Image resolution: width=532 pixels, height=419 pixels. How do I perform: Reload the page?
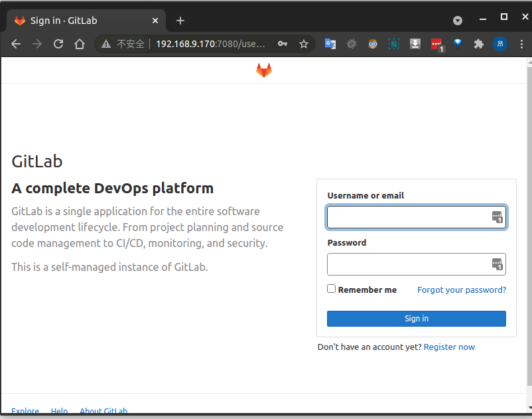pyautogui.click(x=58, y=44)
